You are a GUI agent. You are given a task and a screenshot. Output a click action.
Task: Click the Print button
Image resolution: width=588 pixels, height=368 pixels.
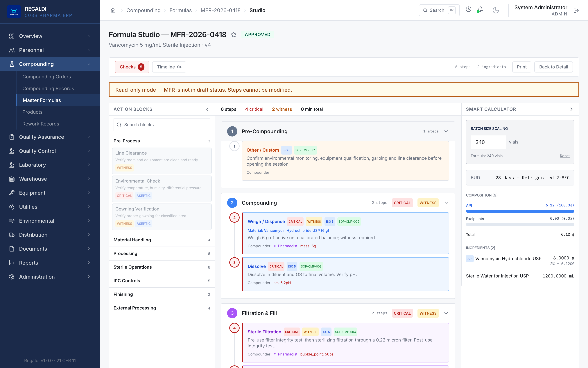[x=522, y=67]
